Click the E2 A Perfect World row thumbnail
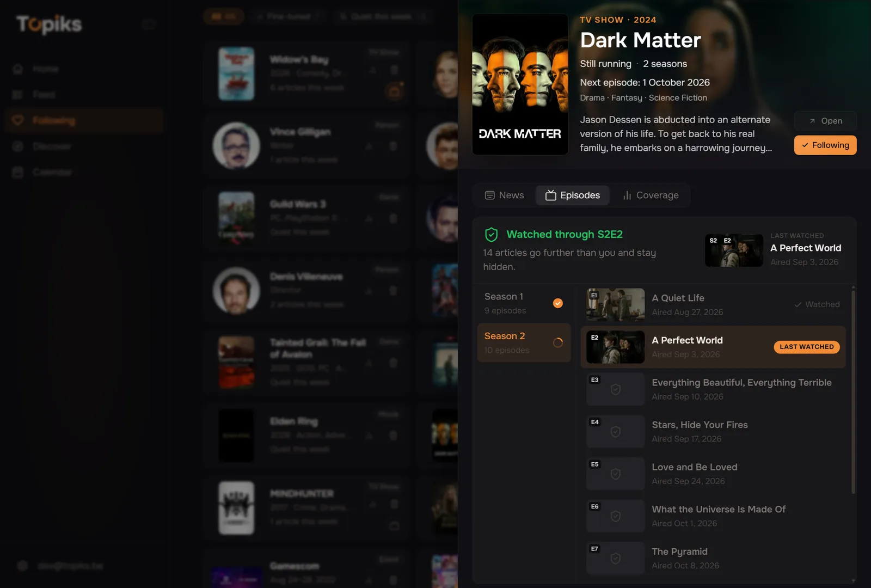The height and width of the screenshot is (588, 871). click(x=616, y=347)
